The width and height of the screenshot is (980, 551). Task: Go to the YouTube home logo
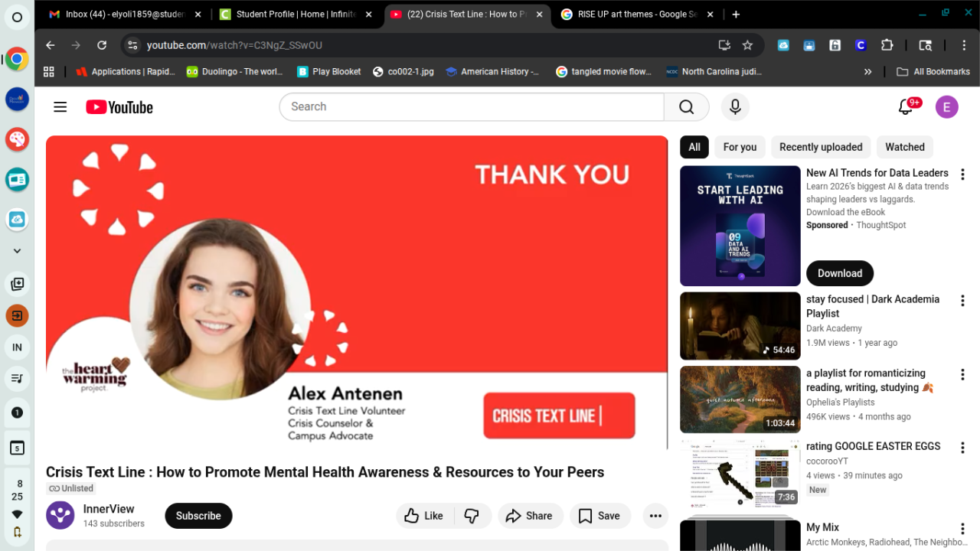click(x=119, y=107)
